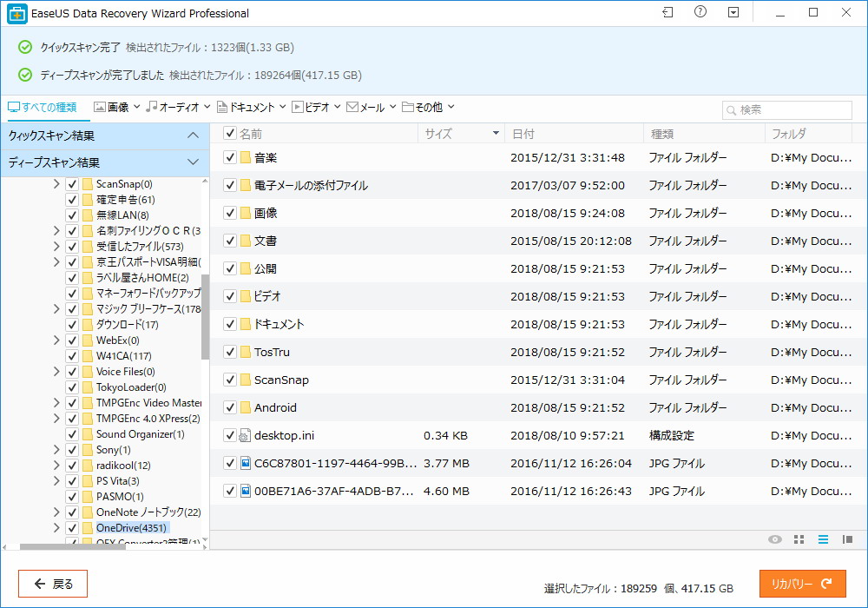Screen dimensions: 868x608
Task: Click desktop.ini file icon
Action: (246, 436)
